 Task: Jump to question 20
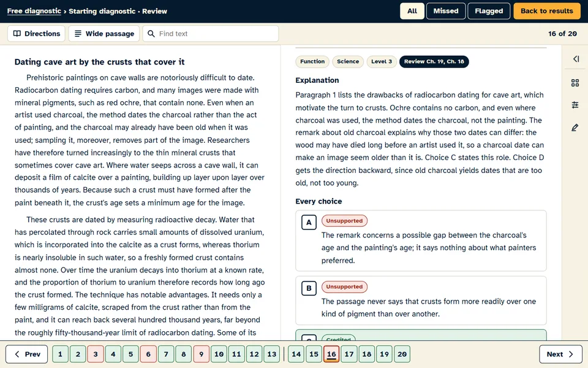click(x=402, y=354)
